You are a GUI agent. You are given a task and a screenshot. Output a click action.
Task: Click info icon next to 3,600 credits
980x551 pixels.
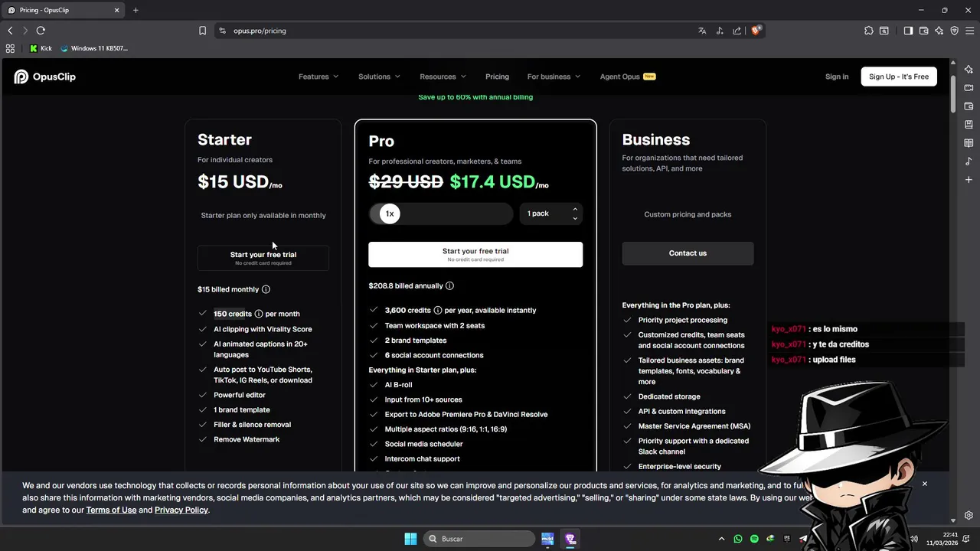pyautogui.click(x=438, y=310)
